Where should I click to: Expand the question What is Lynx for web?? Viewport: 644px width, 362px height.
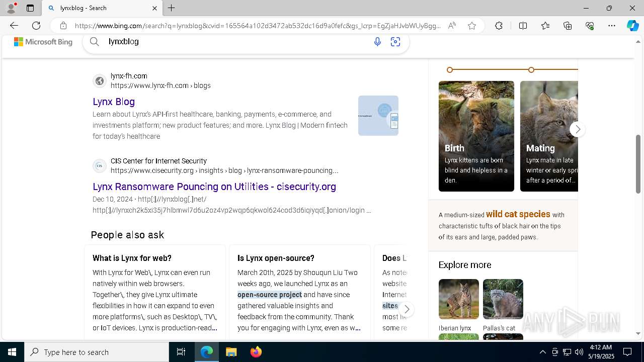point(132,258)
